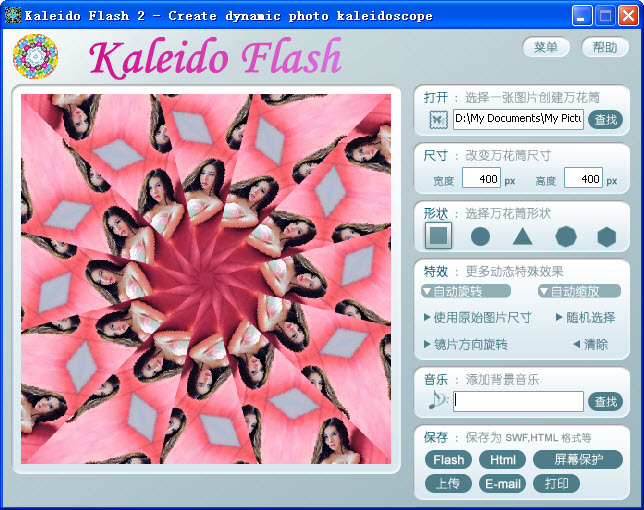
Task: Click the 高度 height input field
Action: pyautogui.click(x=583, y=178)
